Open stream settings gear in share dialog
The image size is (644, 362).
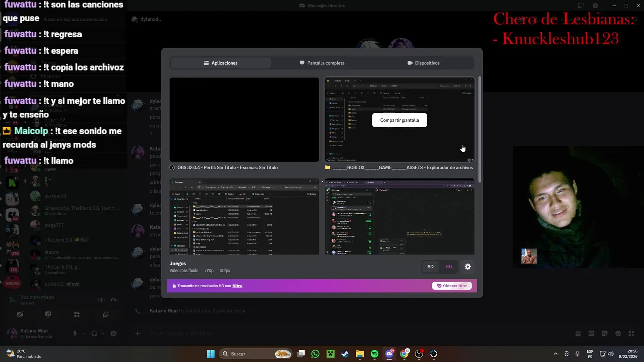pyautogui.click(x=468, y=267)
